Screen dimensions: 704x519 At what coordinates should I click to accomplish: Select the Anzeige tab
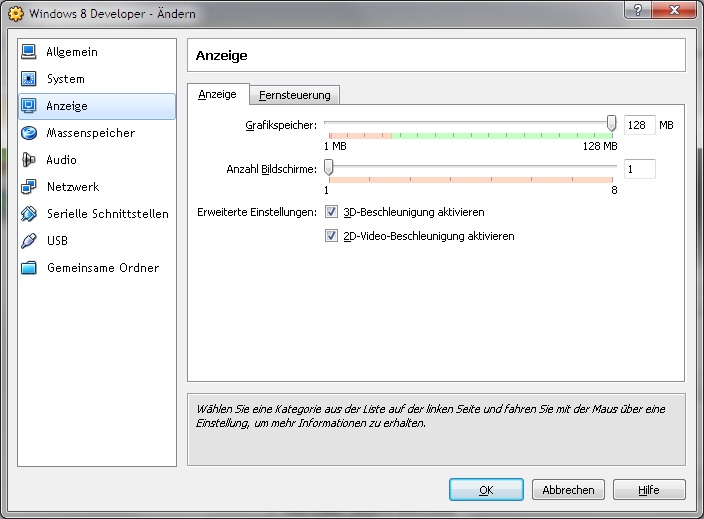[x=218, y=94]
